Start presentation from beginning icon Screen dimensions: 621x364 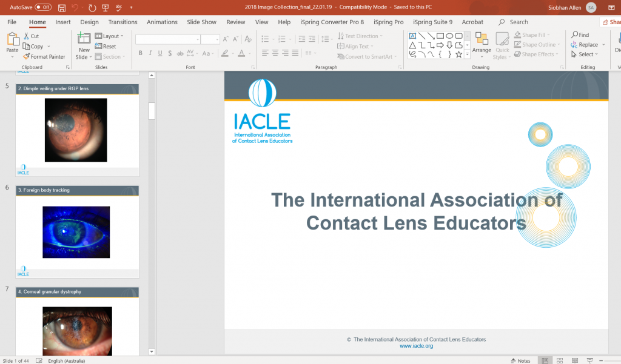(106, 7)
